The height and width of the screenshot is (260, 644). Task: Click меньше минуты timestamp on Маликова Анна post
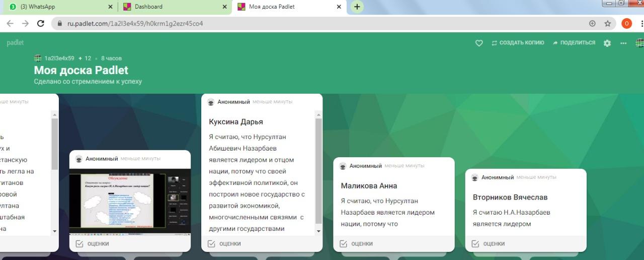[405, 166]
